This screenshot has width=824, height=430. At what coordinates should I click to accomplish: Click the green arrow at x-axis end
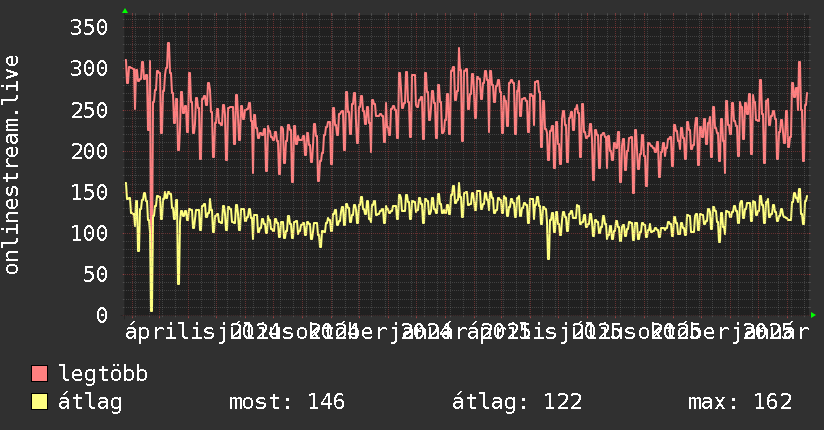pyautogui.click(x=813, y=315)
